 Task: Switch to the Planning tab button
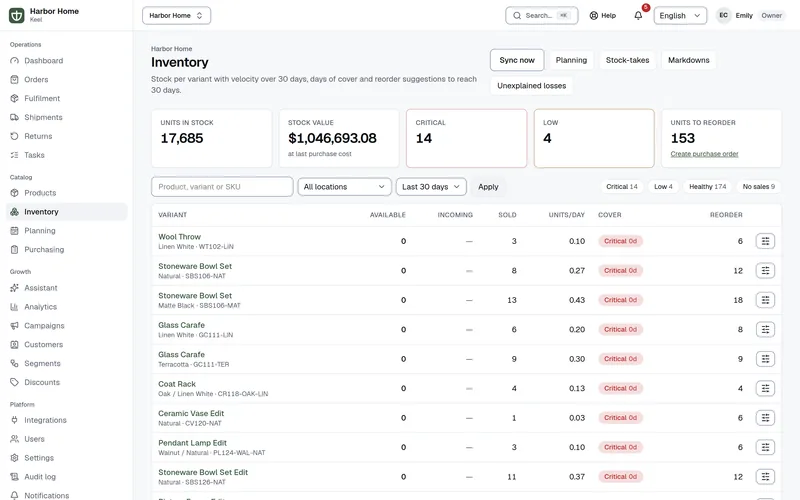click(x=571, y=60)
